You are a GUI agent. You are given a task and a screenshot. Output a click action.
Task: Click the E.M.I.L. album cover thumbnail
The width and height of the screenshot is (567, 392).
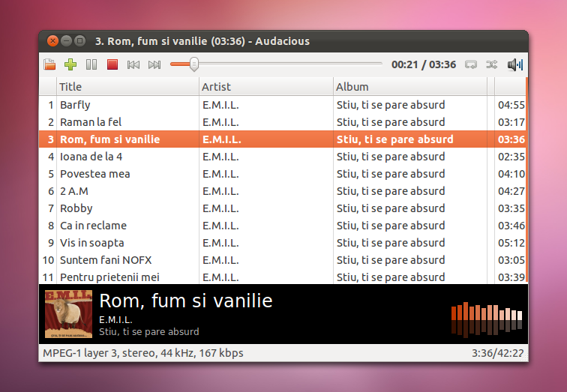68,314
